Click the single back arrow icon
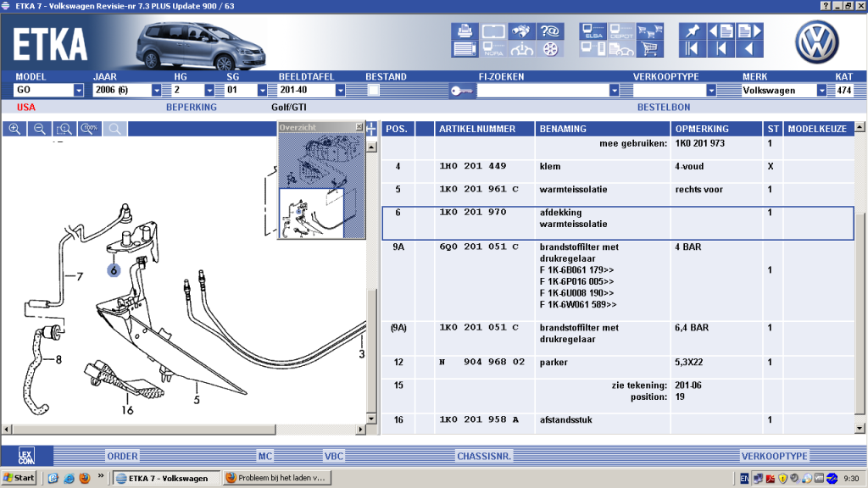 tap(750, 49)
